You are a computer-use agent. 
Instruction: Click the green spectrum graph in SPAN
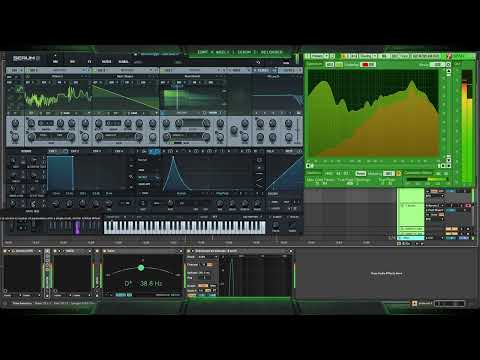(x=373, y=113)
